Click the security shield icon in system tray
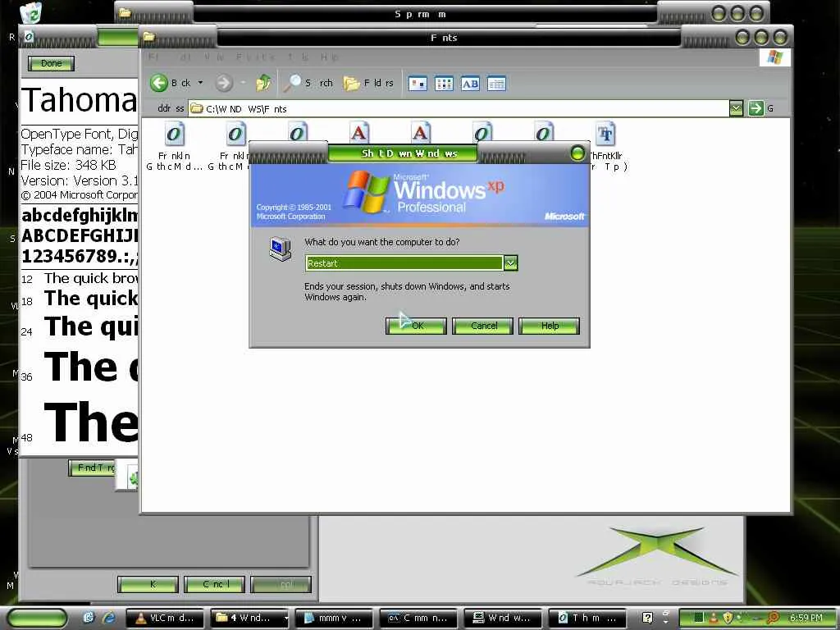The image size is (840, 630). pyautogui.click(x=728, y=618)
